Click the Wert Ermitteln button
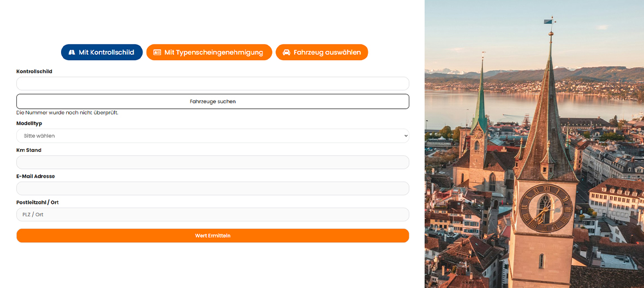Screen dimensions: 644x288 click(x=213, y=236)
